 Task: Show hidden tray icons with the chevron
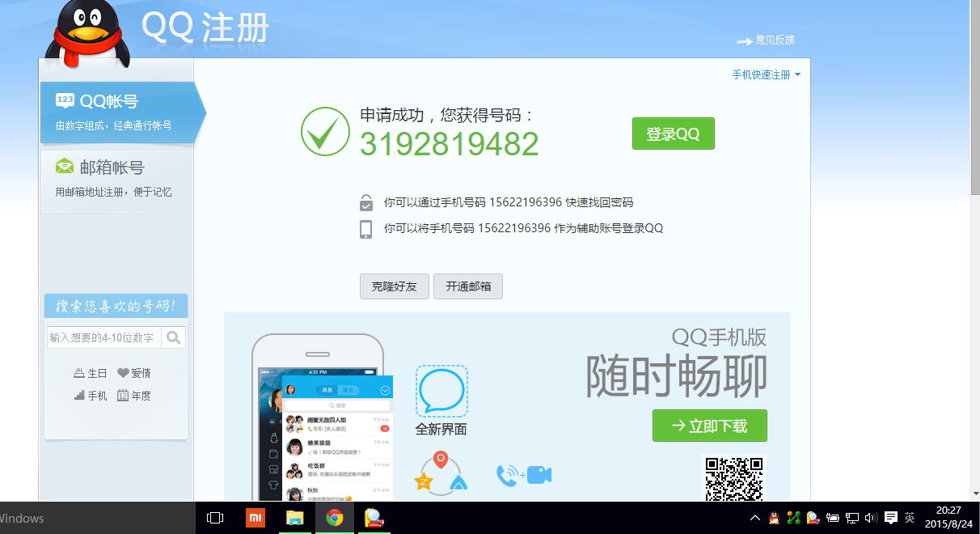tap(755, 518)
